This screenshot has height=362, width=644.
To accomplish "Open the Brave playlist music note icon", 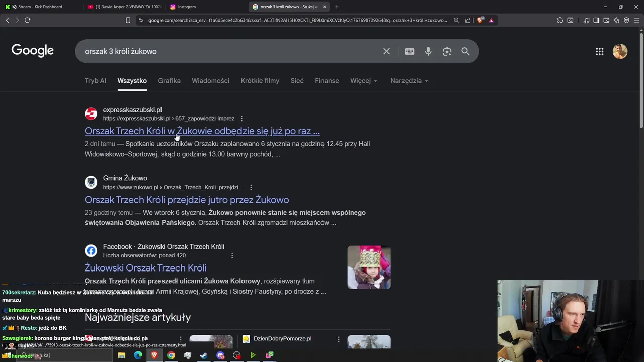I will point(586,20).
